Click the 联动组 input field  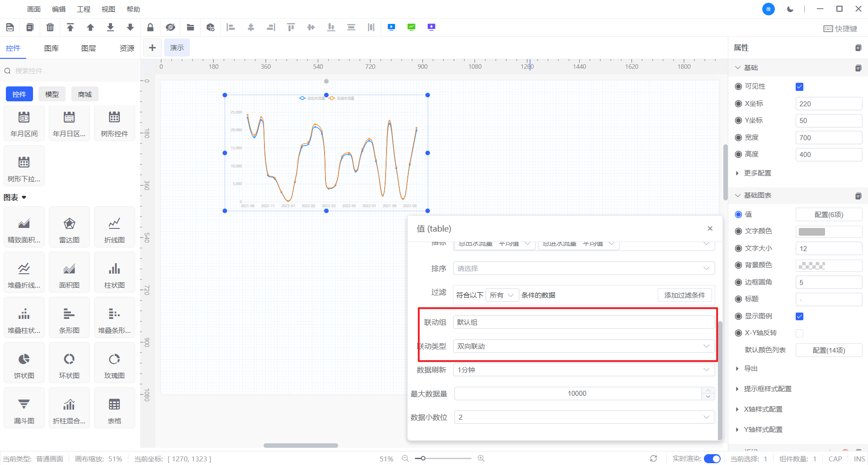(x=583, y=322)
